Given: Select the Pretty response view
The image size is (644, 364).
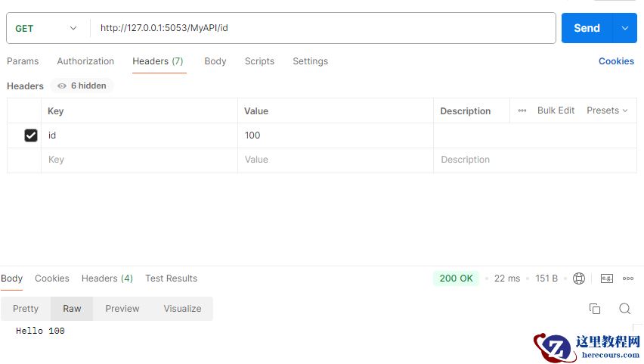Looking at the screenshot, I should (26, 309).
